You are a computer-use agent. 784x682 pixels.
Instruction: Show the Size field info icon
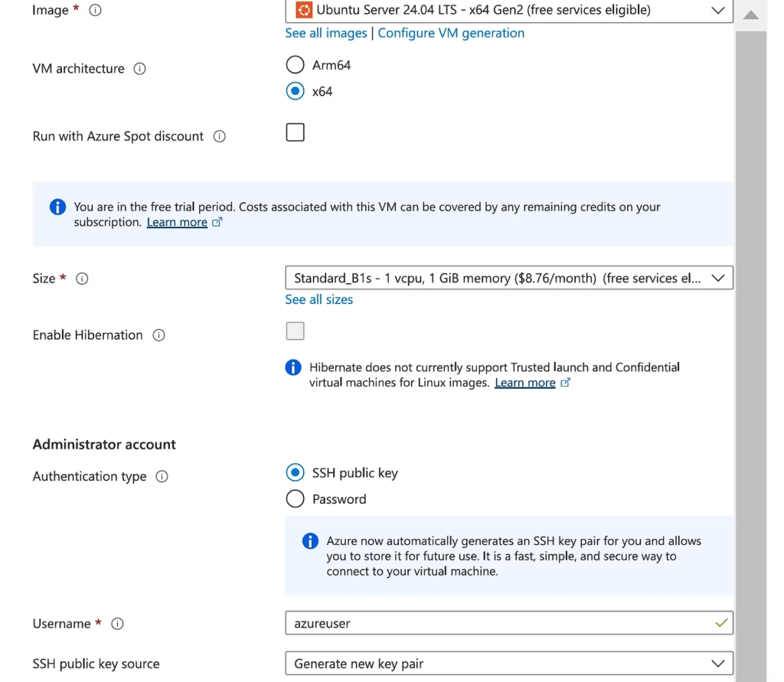point(82,279)
